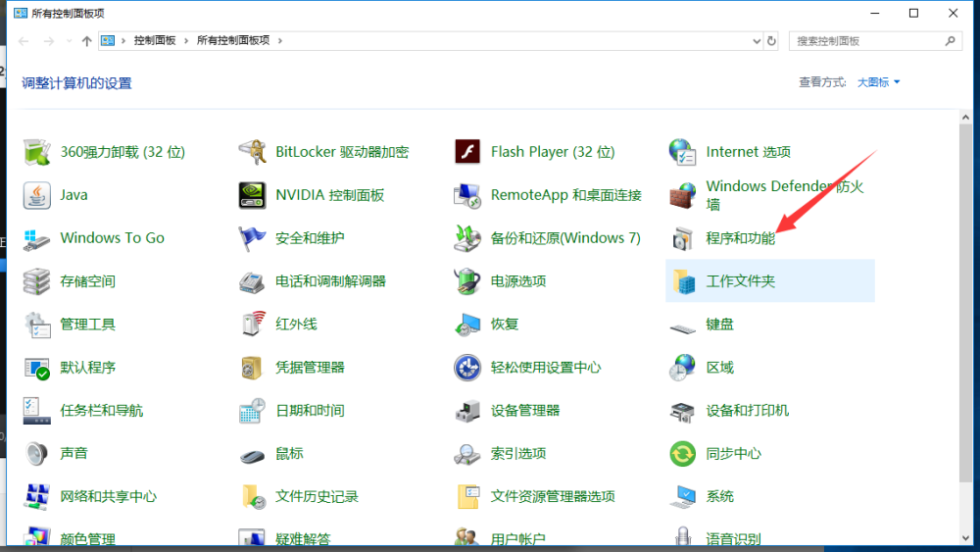This screenshot has width=980, height=552.
Task: Click the 同步中心 icon
Action: (x=682, y=454)
